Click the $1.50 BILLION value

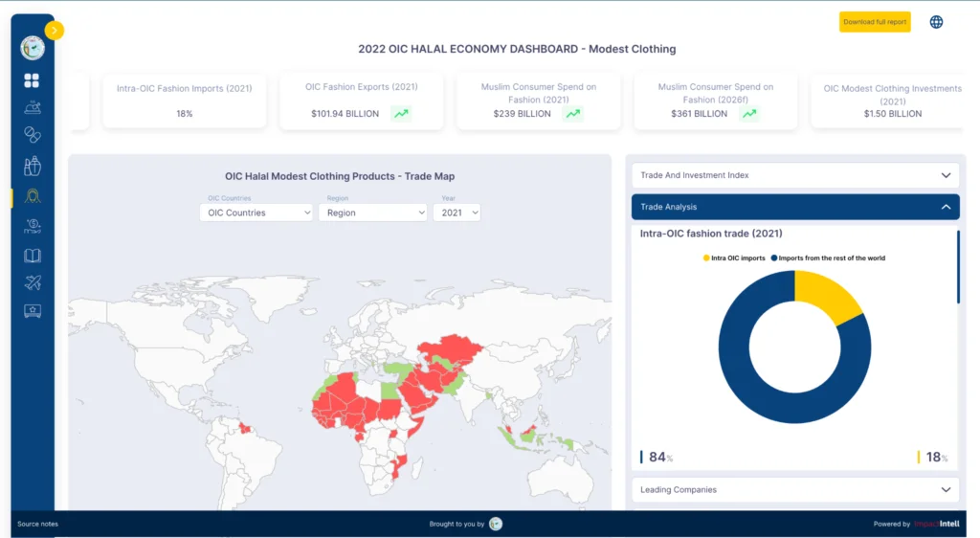[893, 114]
